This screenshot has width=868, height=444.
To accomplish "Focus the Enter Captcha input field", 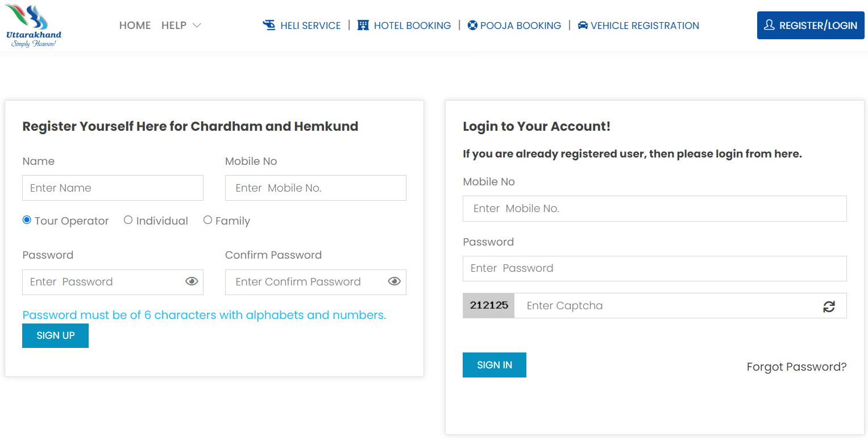I will (665, 306).
